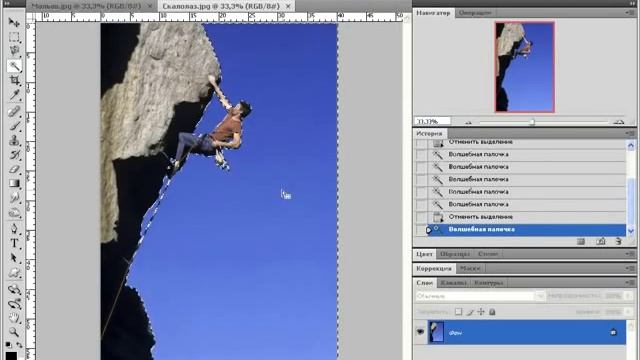Open the Навигатор panel tab
The image size is (640, 360).
433,13
